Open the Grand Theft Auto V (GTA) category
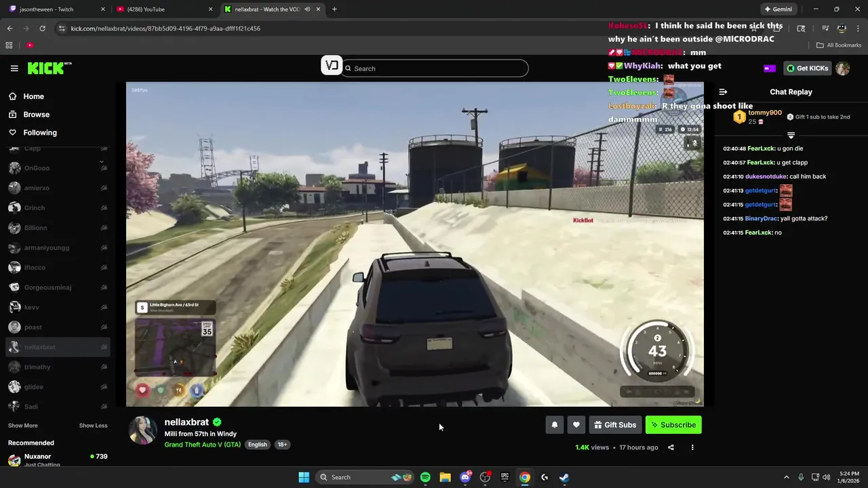This screenshot has width=868, height=488. [x=202, y=445]
